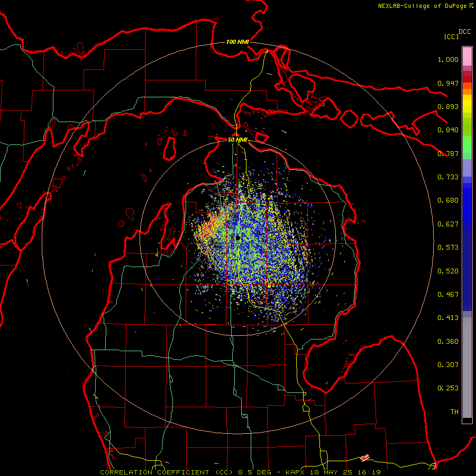Click the TH threshold label
The height and width of the screenshot is (476, 476).
pos(454,412)
